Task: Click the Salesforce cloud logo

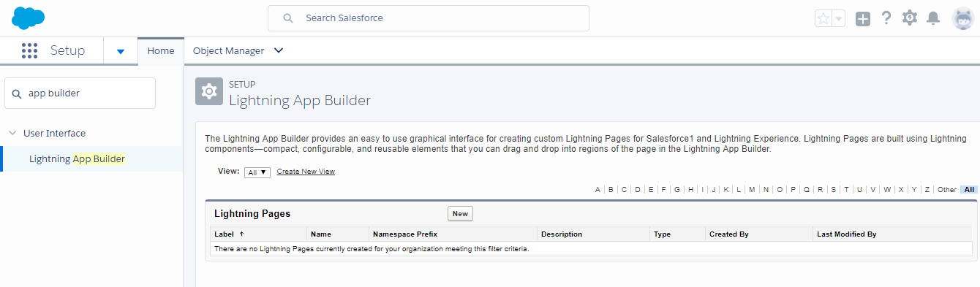Action: [x=29, y=18]
